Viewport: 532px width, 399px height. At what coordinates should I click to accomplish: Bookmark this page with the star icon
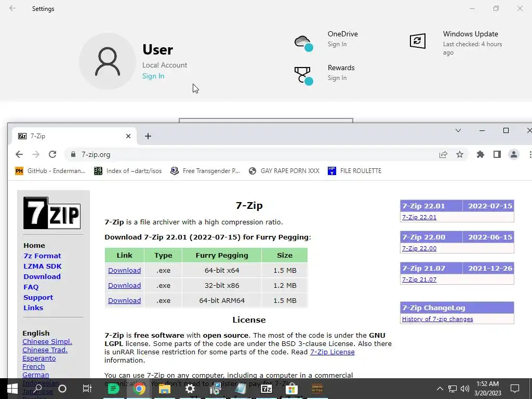click(460, 155)
